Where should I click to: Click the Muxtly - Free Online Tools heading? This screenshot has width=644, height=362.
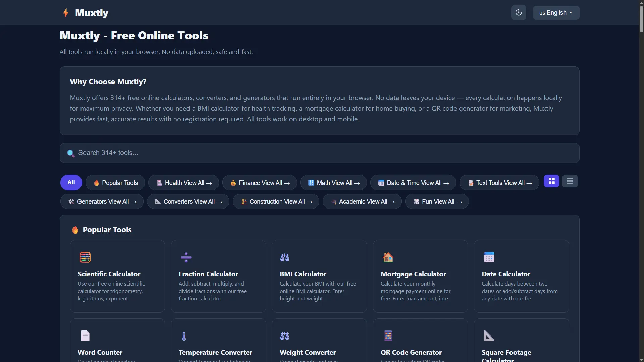[134, 35]
